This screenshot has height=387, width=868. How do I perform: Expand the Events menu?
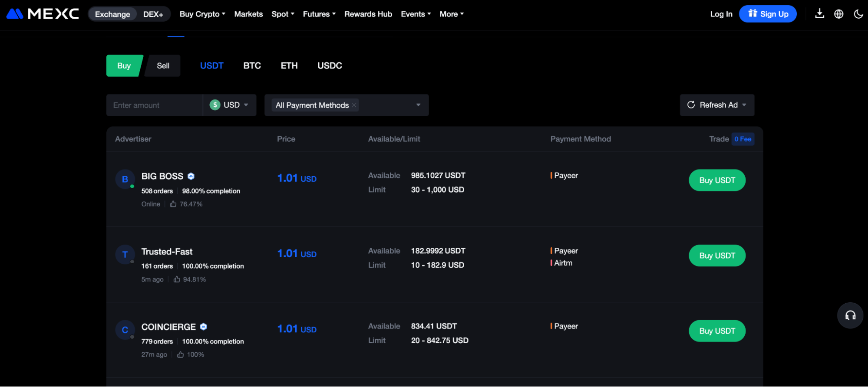coord(416,14)
